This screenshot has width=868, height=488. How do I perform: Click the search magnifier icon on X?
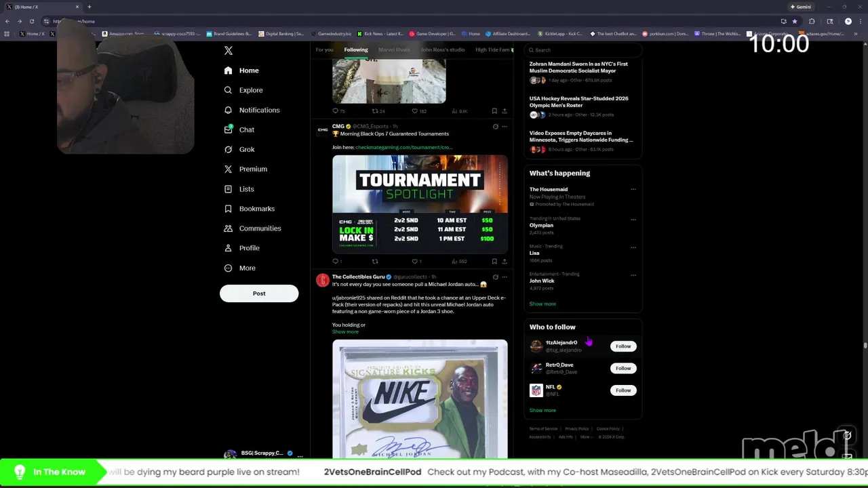[532, 50]
